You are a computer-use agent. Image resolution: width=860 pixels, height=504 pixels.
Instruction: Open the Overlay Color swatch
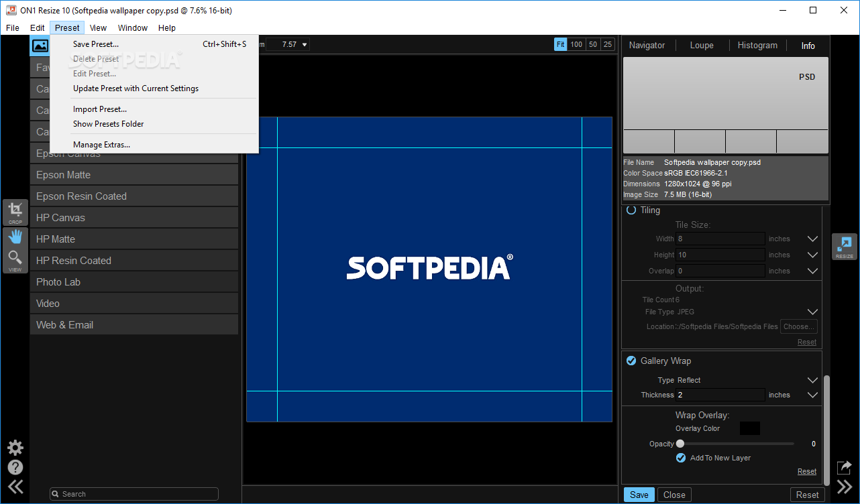750,428
